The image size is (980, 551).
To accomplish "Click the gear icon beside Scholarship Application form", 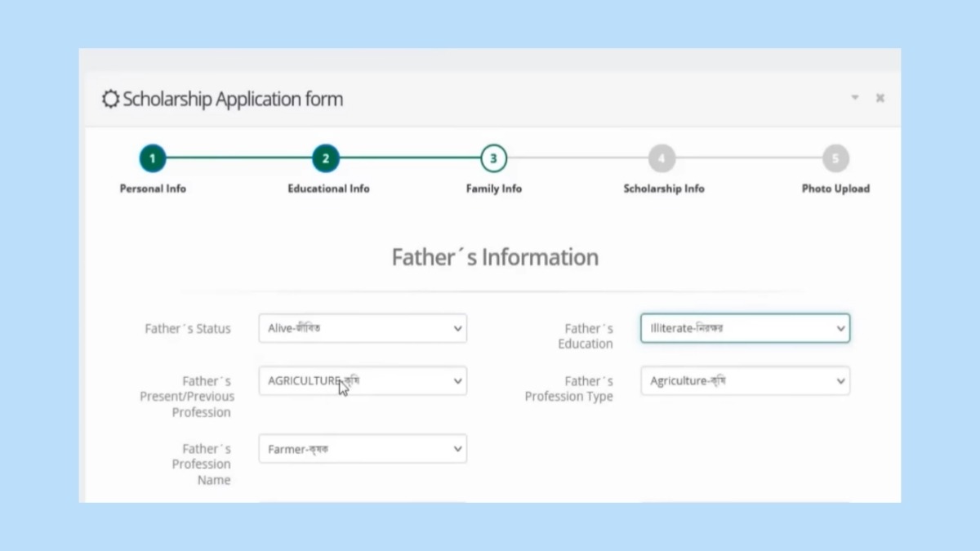I will [110, 100].
